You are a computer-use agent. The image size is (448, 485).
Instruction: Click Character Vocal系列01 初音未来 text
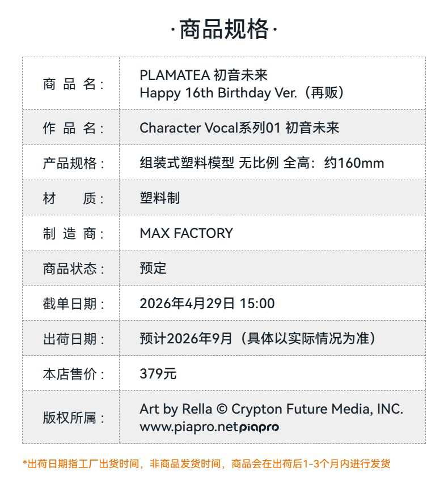pos(239,128)
